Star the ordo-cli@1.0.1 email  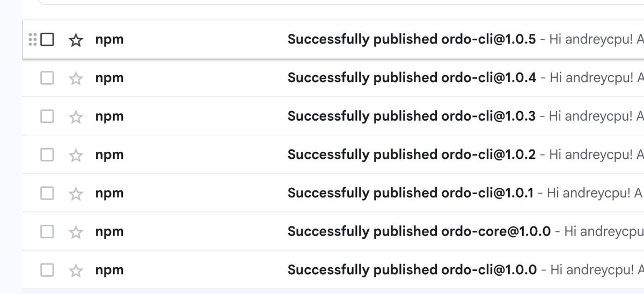tap(76, 194)
